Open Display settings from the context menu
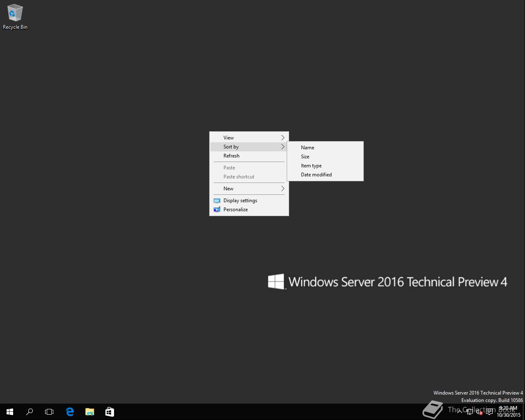Screen dimensions: 525x420 coord(249,201)
